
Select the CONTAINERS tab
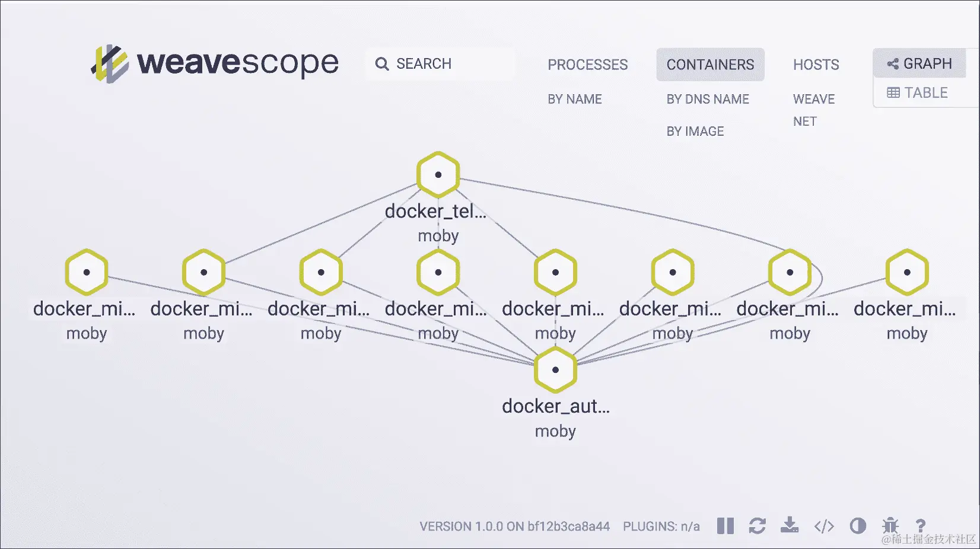pos(710,65)
